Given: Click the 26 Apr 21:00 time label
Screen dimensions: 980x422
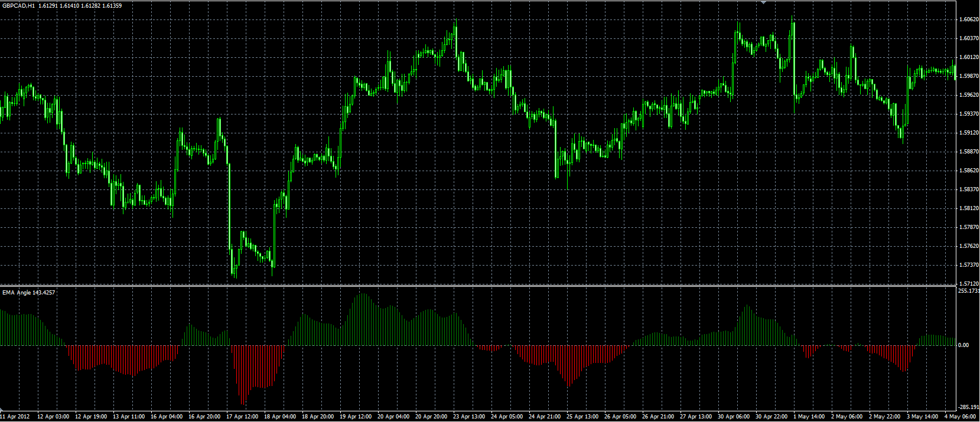Looking at the screenshot, I should (658, 417).
